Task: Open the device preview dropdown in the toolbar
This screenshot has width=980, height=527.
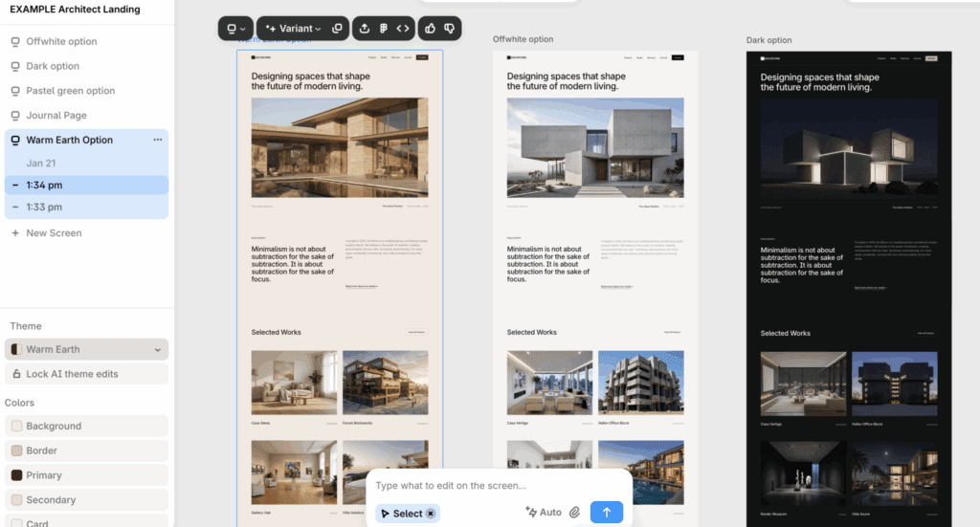Action: (x=235, y=29)
